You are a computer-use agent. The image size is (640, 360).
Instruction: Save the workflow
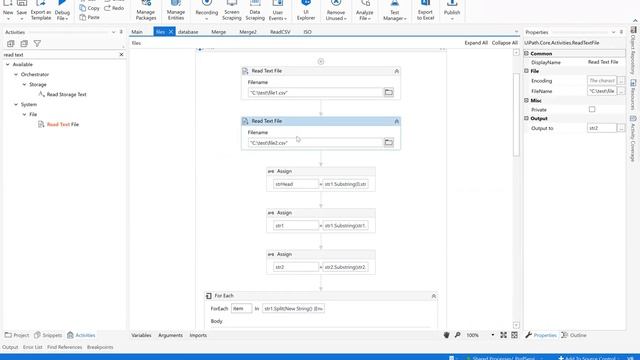tap(22, 11)
